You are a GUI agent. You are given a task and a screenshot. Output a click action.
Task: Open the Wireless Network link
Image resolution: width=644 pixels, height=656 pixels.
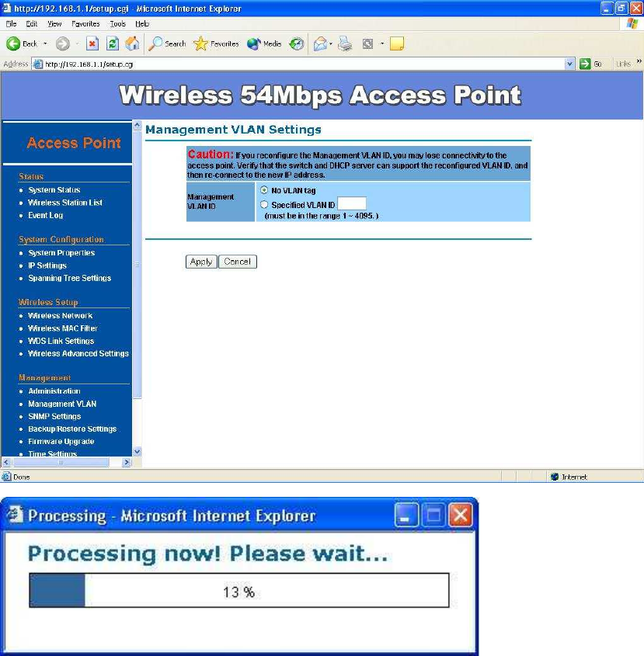click(60, 315)
